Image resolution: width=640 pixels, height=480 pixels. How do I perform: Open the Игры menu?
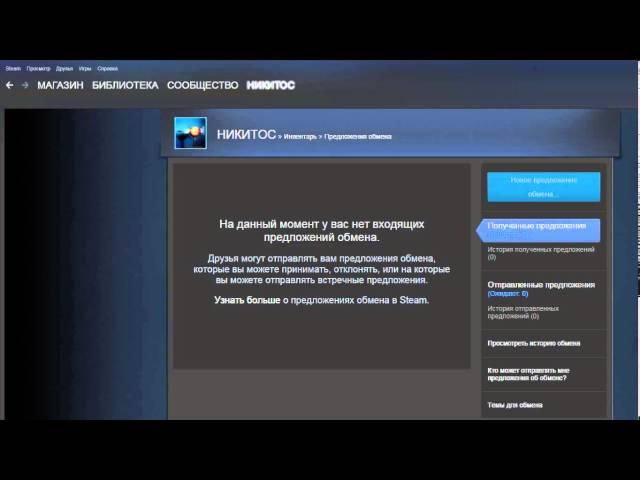coord(85,69)
